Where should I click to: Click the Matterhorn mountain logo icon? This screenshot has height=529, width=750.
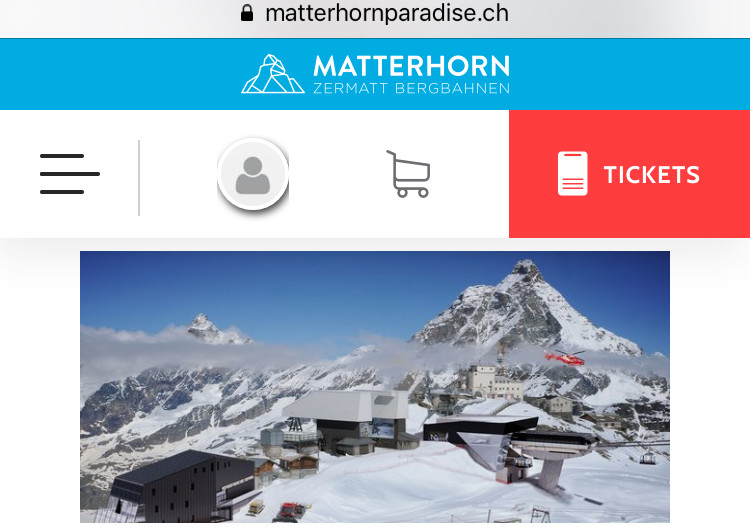click(273, 74)
